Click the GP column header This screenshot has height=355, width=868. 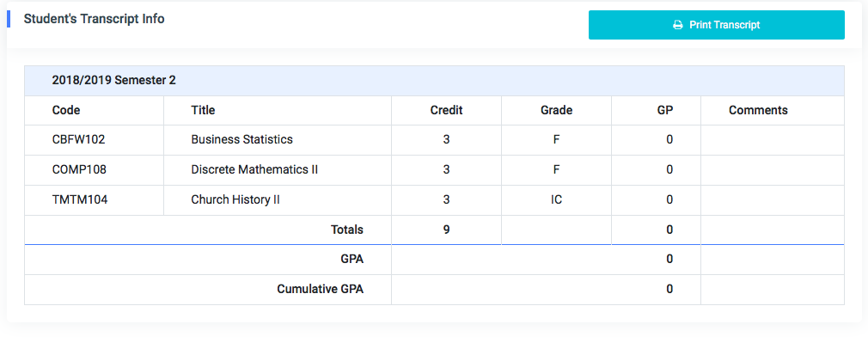[664, 110]
